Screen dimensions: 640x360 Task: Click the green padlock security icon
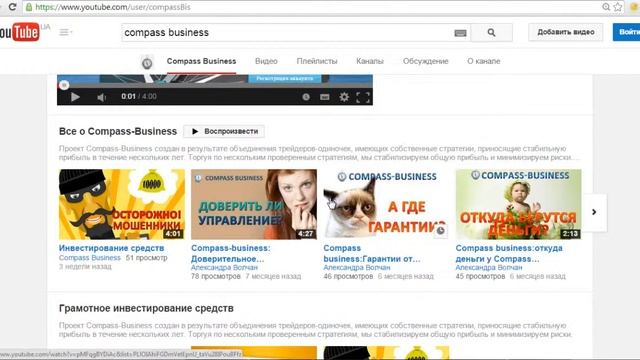click(x=29, y=7)
